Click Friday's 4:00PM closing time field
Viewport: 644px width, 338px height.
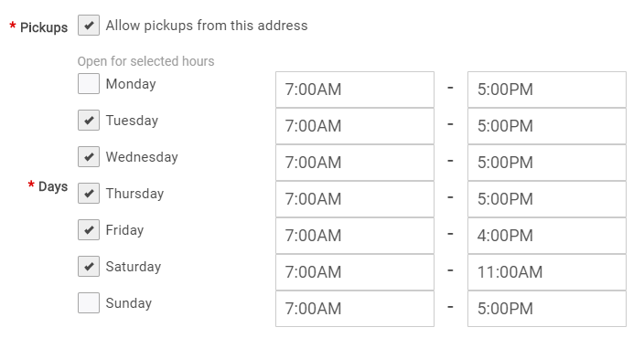[x=547, y=236]
